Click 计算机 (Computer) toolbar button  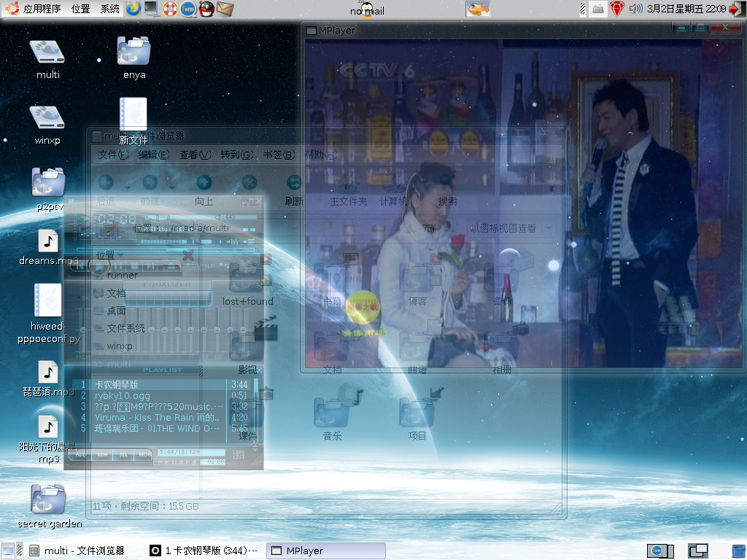coord(393,191)
